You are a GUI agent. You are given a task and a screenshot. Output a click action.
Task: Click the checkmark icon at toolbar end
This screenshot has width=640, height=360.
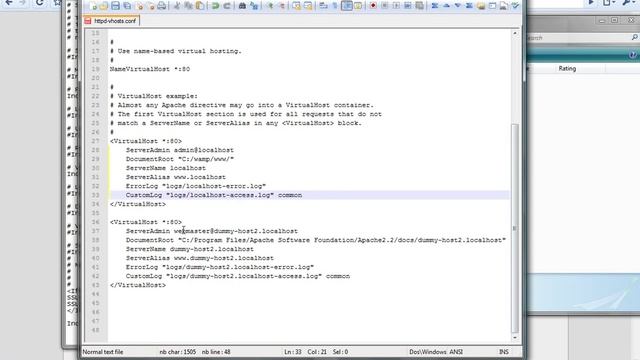click(x=515, y=6)
